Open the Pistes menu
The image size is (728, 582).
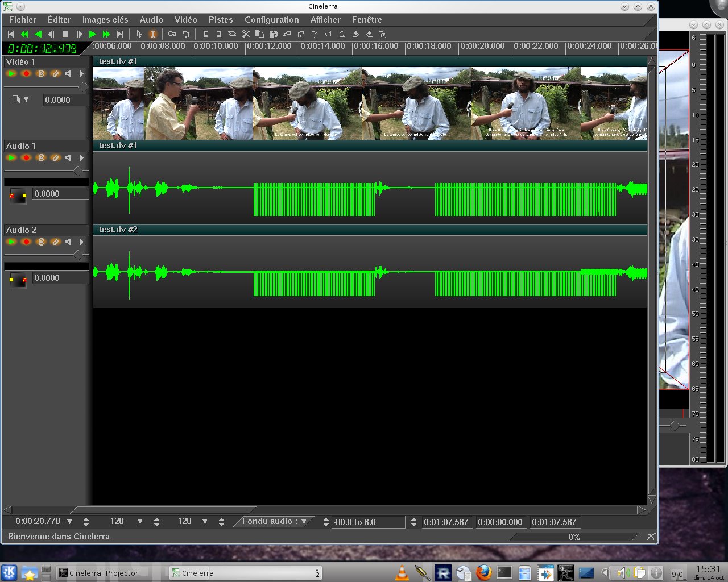(221, 20)
